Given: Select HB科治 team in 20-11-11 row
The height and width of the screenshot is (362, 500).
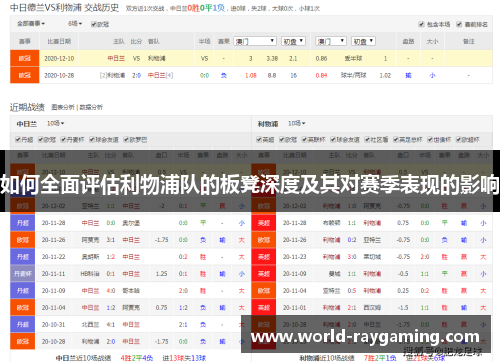Looking at the screenshot, I should (90, 274).
